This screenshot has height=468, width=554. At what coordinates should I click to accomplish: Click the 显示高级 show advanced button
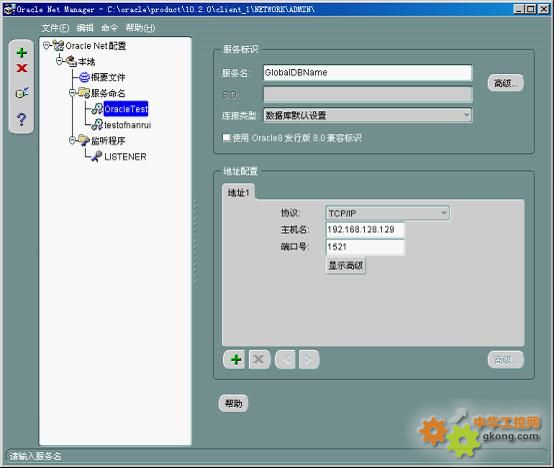pos(346,266)
